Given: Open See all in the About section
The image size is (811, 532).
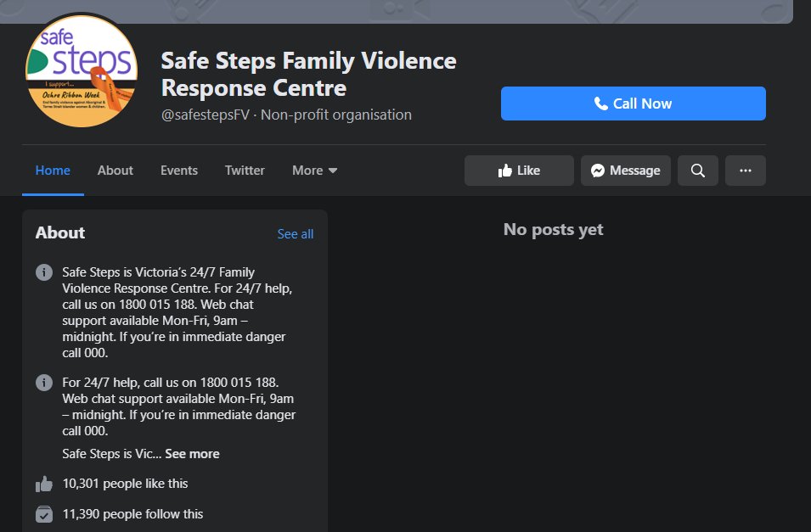Looking at the screenshot, I should click(295, 233).
